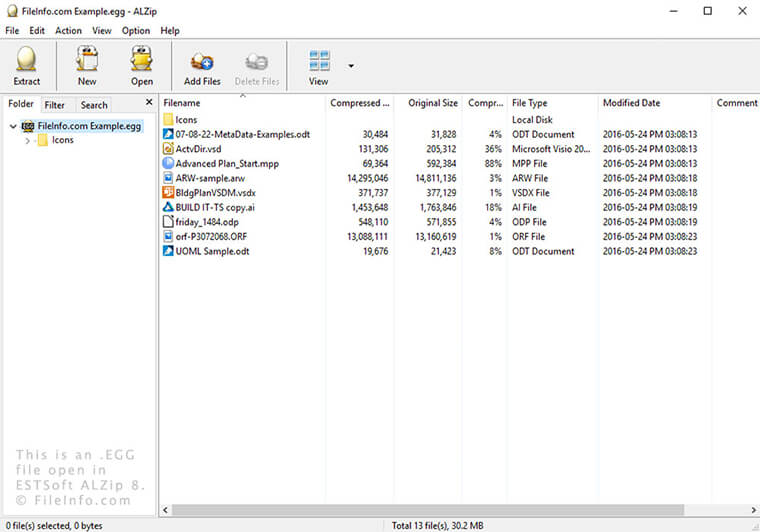Select the ActvDir.vsd file icon
Screen dimensions: 760x532
[168, 149]
